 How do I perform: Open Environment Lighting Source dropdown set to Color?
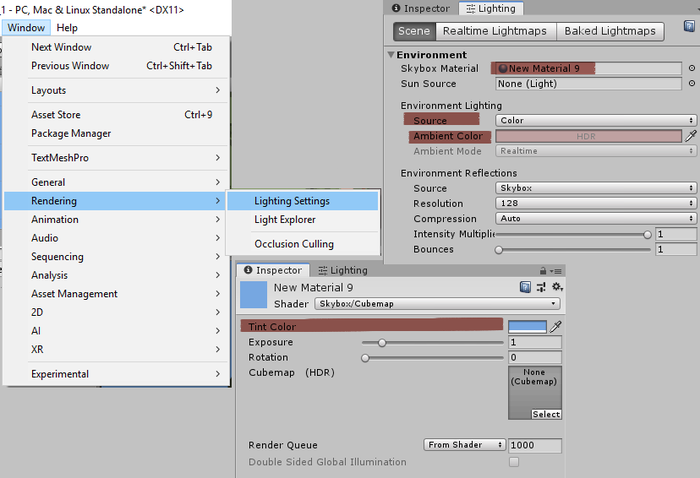pyautogui.click(x=596, y=120)
